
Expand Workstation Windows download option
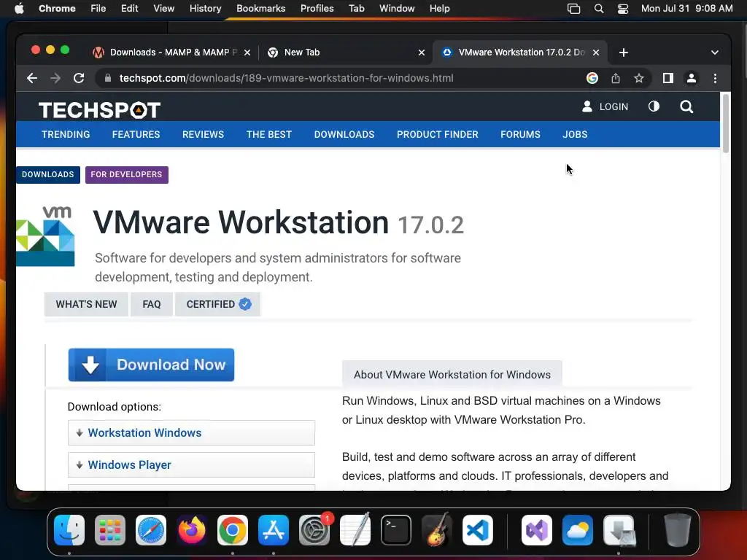coord(192,432)
